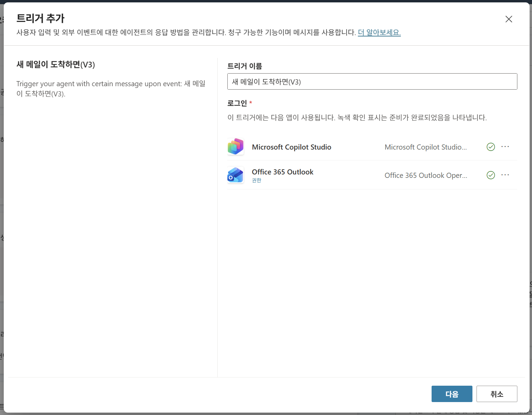Click the Microsoft Copilot Studio app label
This screenshot has height=415, width=532.
coord(291,147)
